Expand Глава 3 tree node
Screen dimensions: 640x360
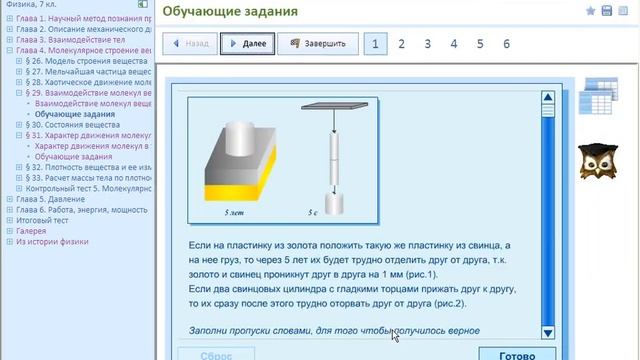tap(10, 40)
